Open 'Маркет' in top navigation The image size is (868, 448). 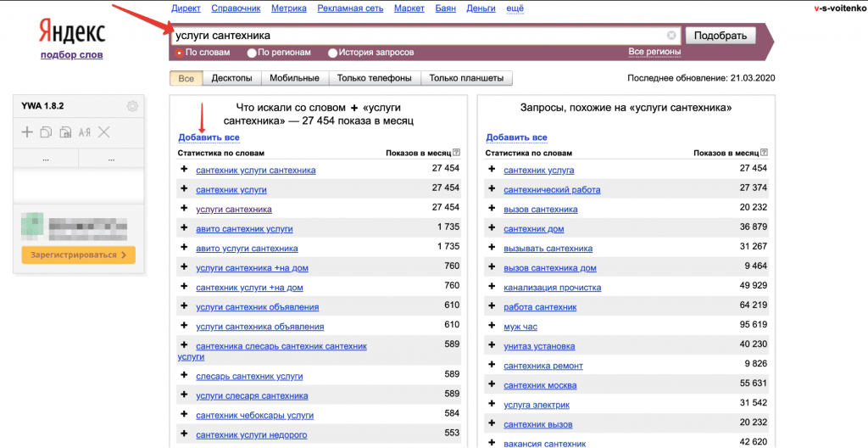409,8
